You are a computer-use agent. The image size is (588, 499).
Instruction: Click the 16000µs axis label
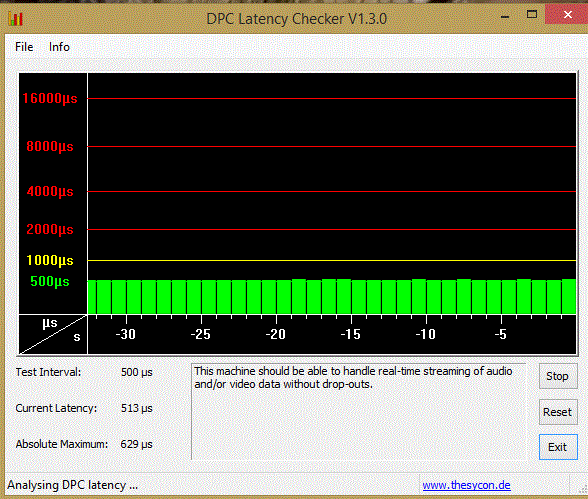pyautogui.click(x=50, y=98)
